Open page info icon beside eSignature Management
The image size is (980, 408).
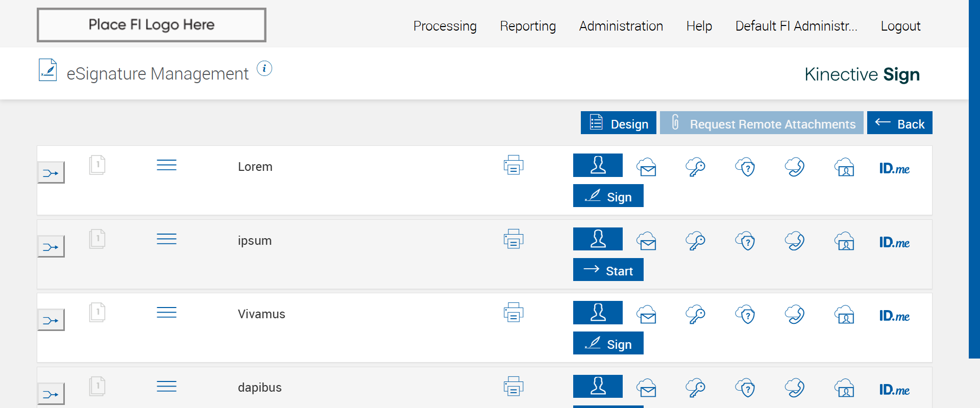pos(264,68)
